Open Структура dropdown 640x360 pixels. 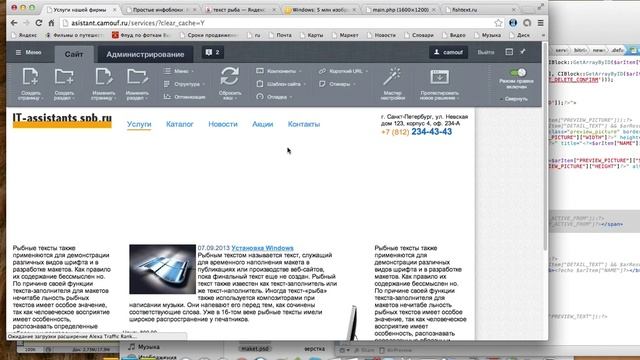184,84
